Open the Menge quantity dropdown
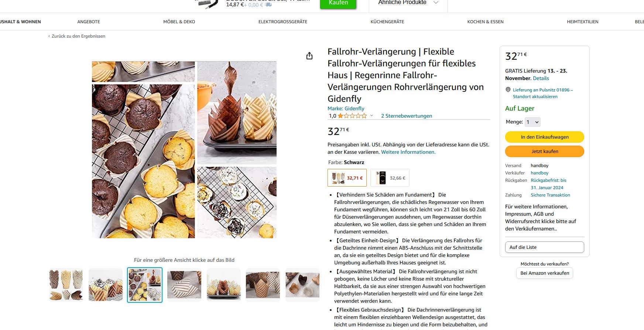Screen dimensions: 644x330 pos(533,122)
